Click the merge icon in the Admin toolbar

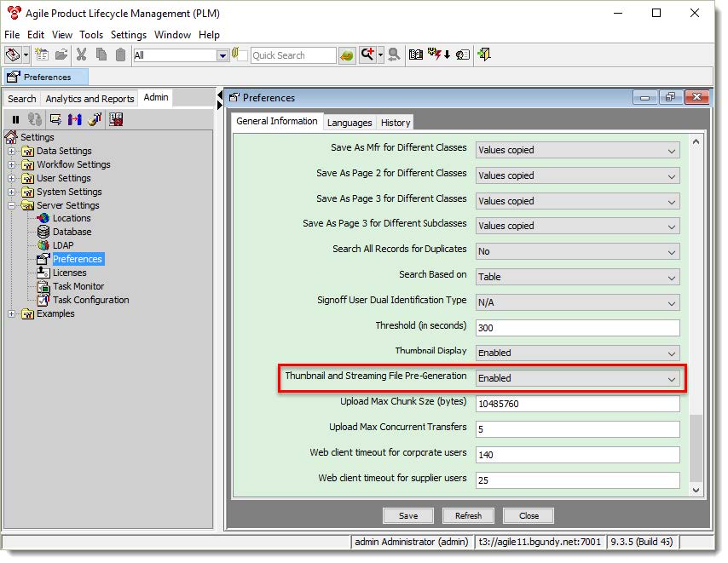coord(75,120)
